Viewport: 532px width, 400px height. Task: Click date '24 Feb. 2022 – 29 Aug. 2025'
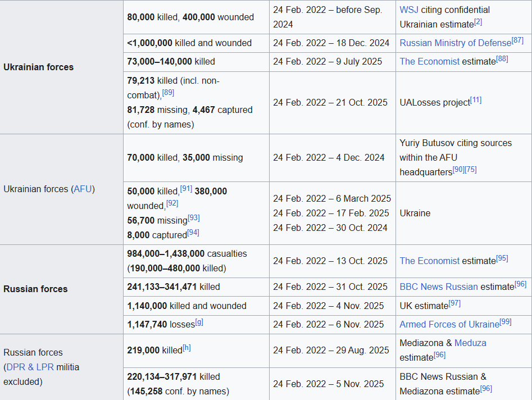pos(331,350)
